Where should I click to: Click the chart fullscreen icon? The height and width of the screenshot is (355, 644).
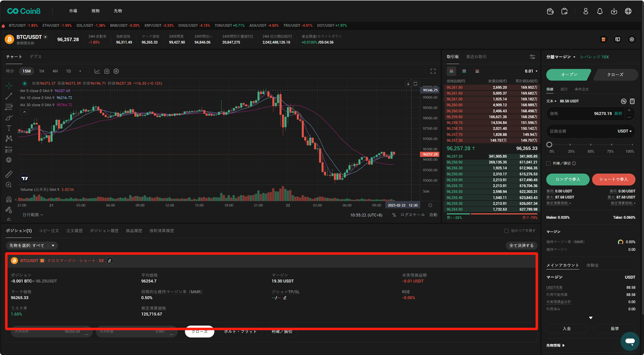tap(433, 71)
